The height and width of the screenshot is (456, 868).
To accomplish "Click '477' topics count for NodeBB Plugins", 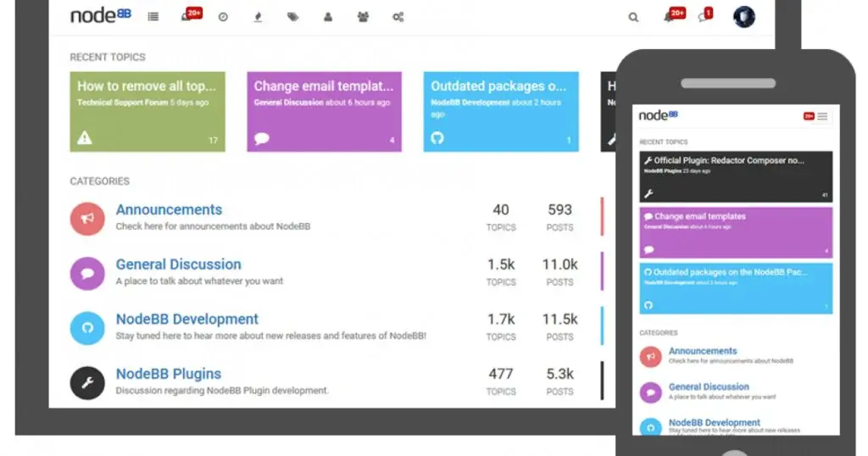I will (501, 374).
